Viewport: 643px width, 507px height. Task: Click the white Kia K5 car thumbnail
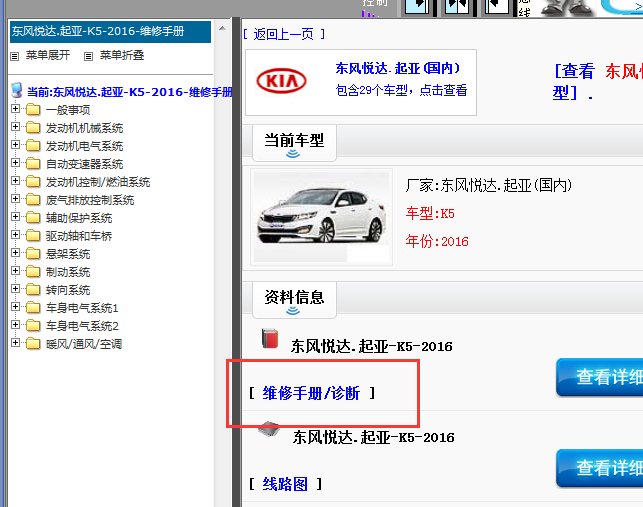[x=322, y=217]
